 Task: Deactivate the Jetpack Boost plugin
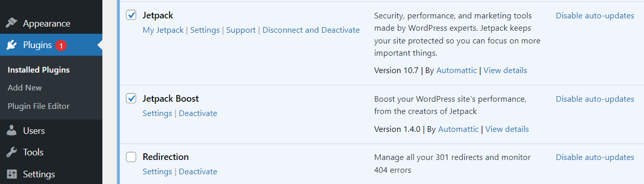pos(198,113)
